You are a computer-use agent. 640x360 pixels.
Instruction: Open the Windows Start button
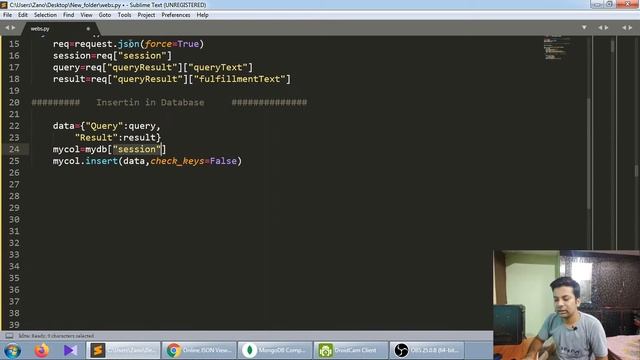(13, 351)
